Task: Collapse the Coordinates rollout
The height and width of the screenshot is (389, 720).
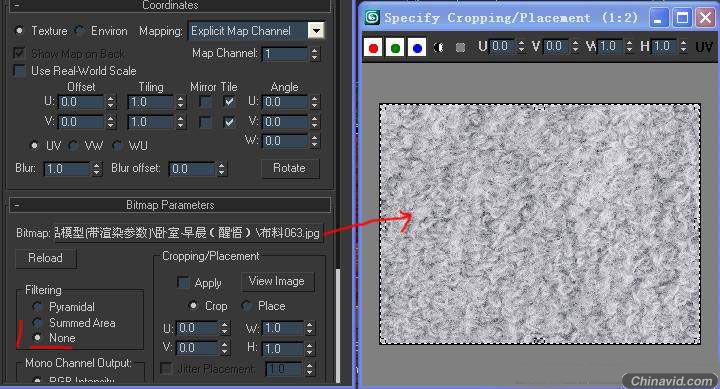Action: [170, 6]
